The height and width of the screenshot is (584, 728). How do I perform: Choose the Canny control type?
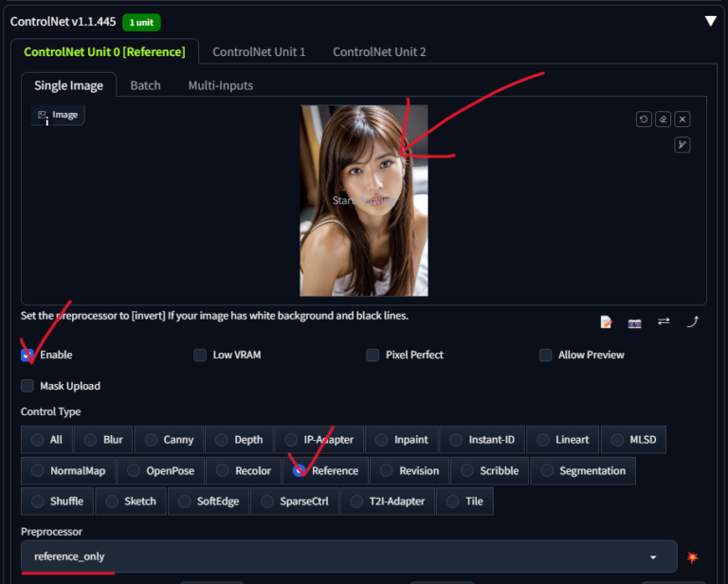[x=168, y=439]
